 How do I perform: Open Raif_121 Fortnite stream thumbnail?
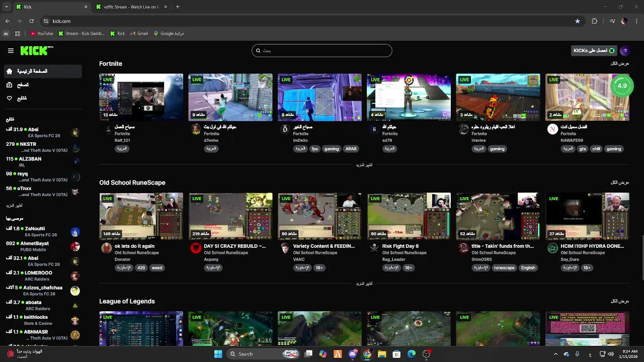click(x=141, y=98)
